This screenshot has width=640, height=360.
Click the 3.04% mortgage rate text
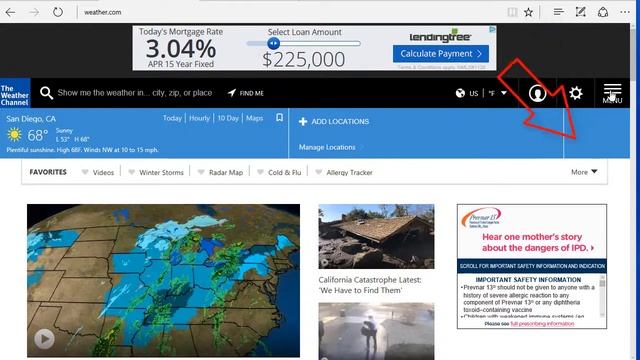pos(181,49)
